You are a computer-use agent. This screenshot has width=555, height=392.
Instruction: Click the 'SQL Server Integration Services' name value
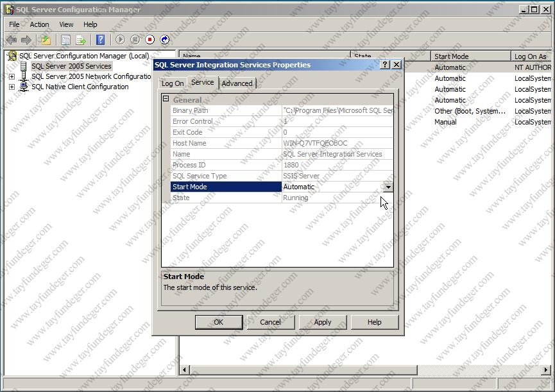pos(332,154)
